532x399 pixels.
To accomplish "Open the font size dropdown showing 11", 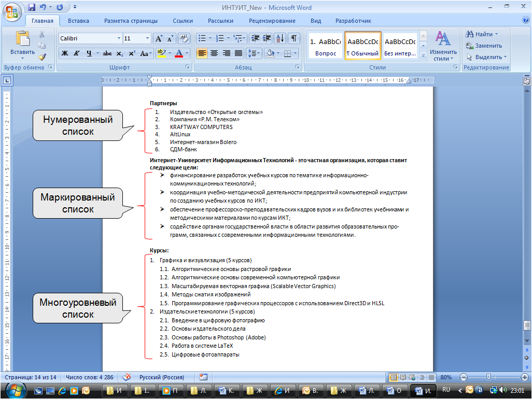I will (148, 38).
